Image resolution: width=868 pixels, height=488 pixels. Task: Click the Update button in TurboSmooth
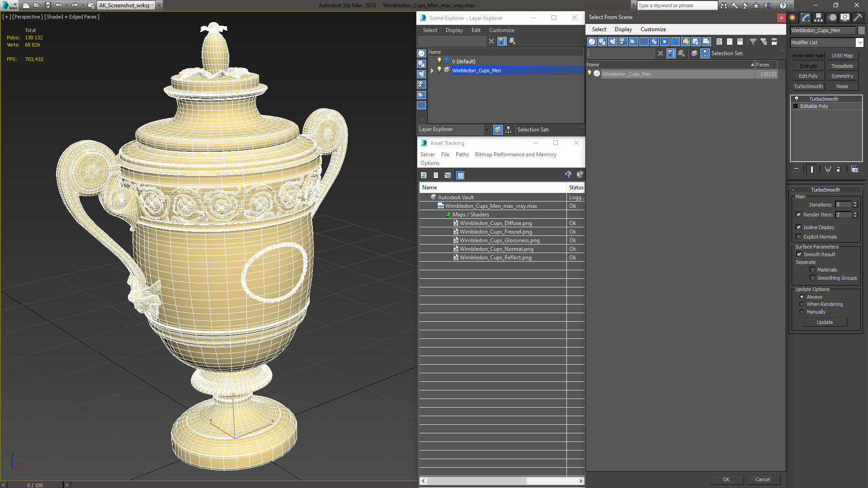(825, 322)
